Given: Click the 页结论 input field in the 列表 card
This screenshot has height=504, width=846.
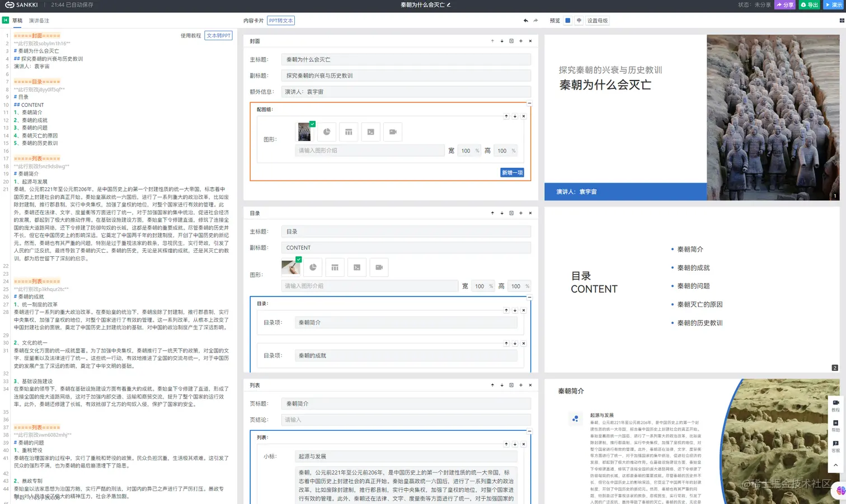Looking at the screenshot, I should tap(406, 420).
